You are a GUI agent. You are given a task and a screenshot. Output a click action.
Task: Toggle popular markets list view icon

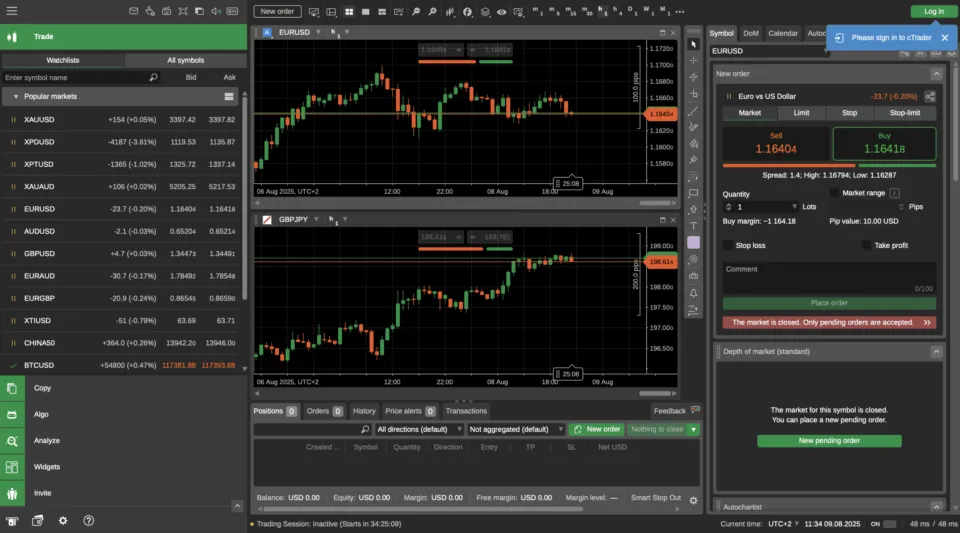coord(229,97)
